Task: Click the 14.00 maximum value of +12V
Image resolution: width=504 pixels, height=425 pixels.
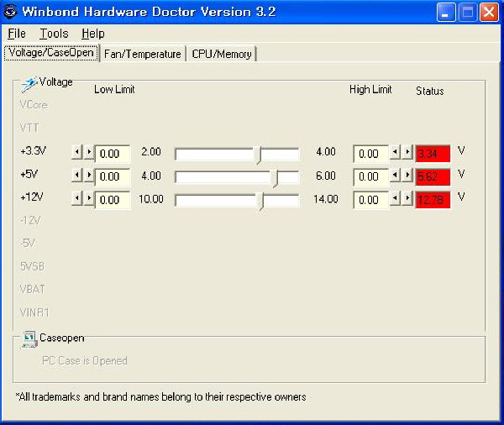Action: (x=326, y=199)
